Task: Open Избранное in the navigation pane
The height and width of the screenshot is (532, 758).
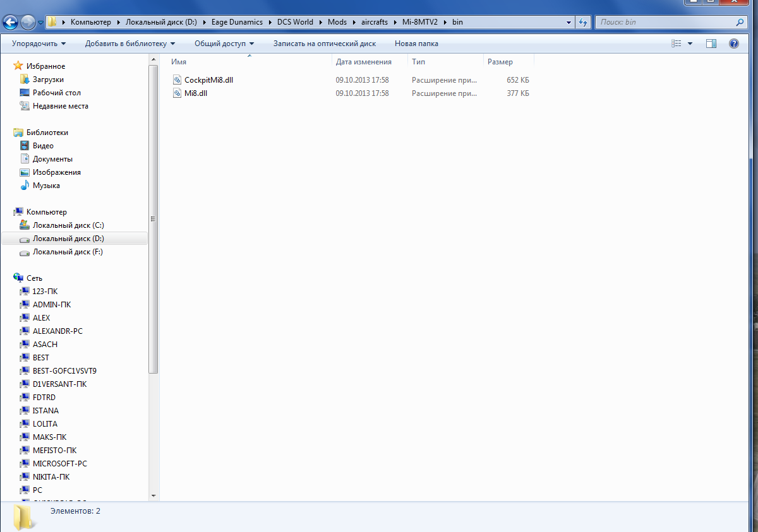Action: pyautogui.click(x=45, y=66)
